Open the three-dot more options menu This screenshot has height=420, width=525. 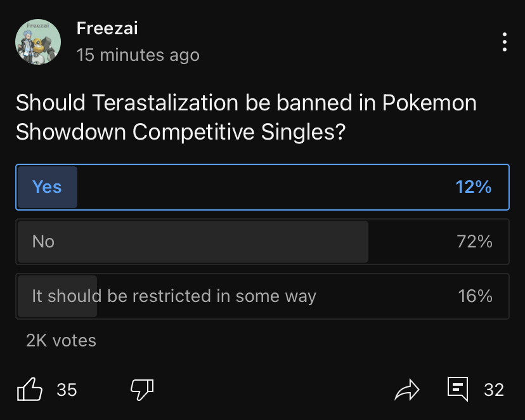point(504,42)
